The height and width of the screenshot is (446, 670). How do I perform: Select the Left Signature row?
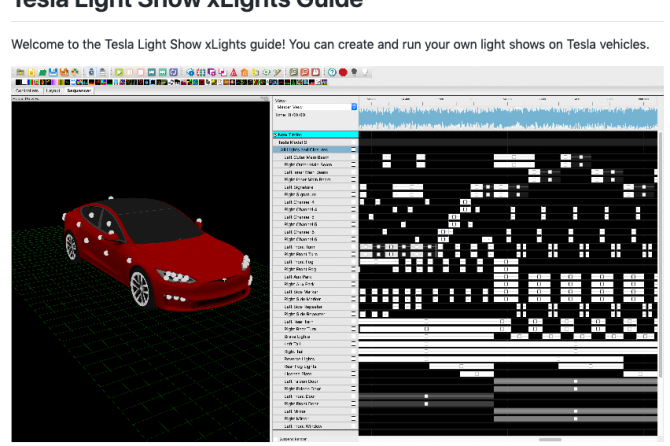point(315,187)
